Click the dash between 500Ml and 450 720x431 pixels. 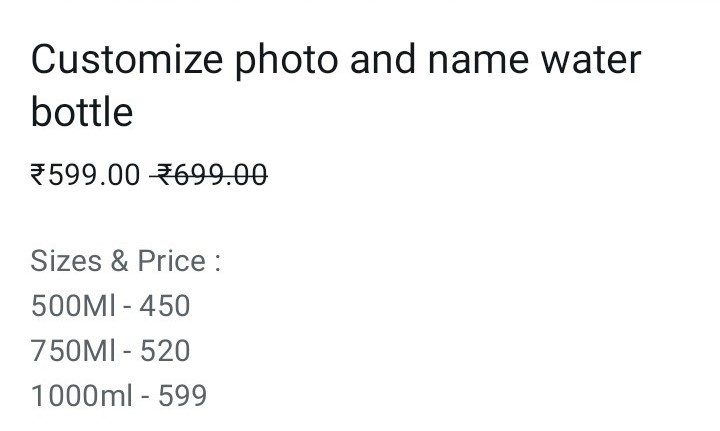pos(127,308)
